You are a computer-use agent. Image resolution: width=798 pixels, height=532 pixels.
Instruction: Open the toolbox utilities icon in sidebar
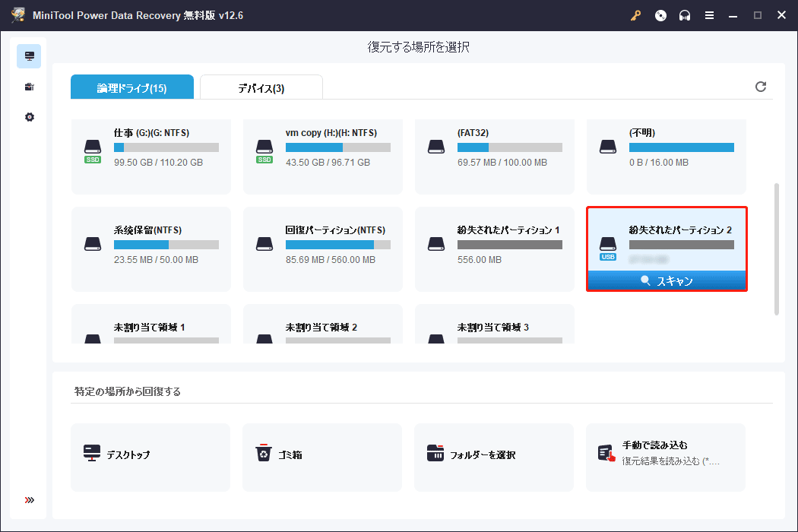click(x=29, y=87)
